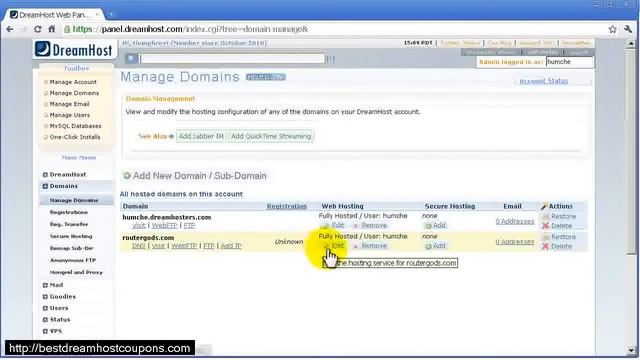
Task: Open One-Click Installs in Toolbox
Action: click(x=75, y=137)
